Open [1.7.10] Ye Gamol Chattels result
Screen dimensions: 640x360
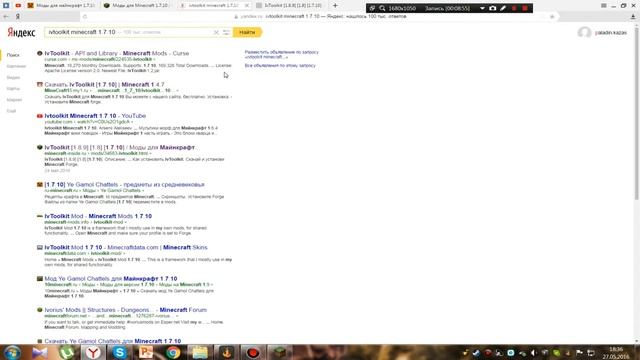(x=124, y=184)
